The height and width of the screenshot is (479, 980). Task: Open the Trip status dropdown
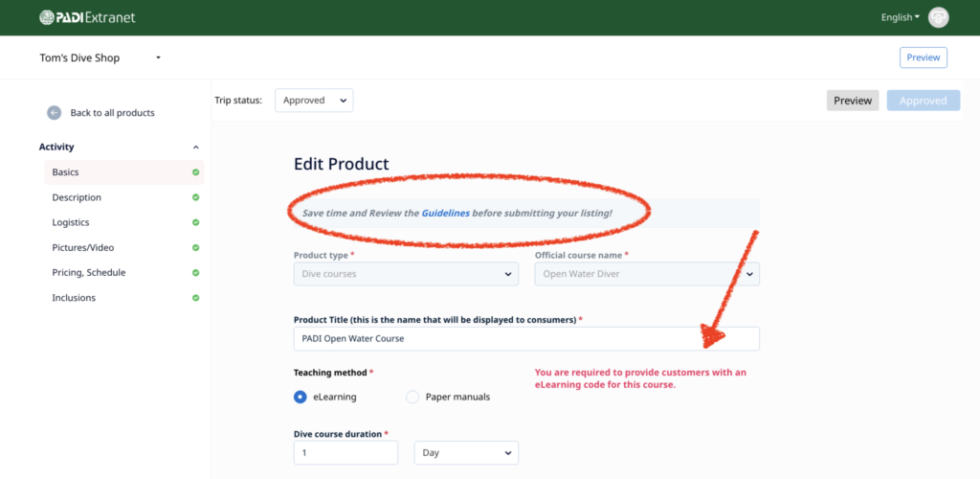(x=314, y=101)
